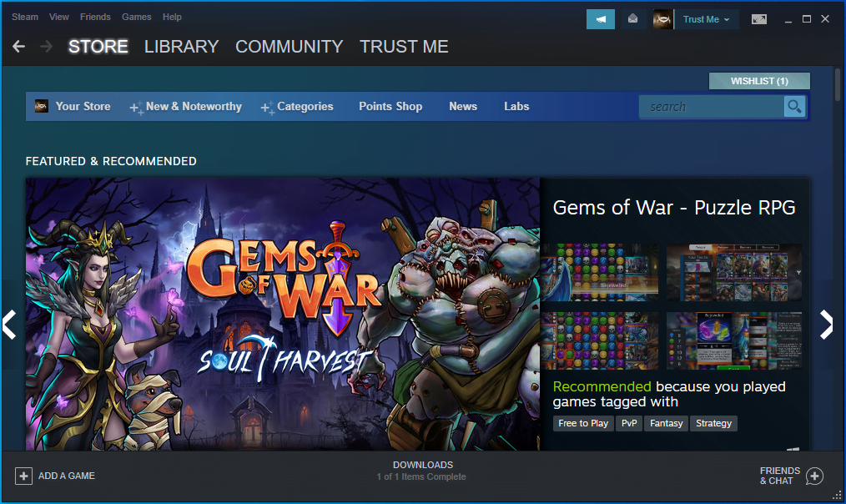Open the Games menu
Viewport: 846px width, 504px height.
pyautogui.click(x=137, y=17)
